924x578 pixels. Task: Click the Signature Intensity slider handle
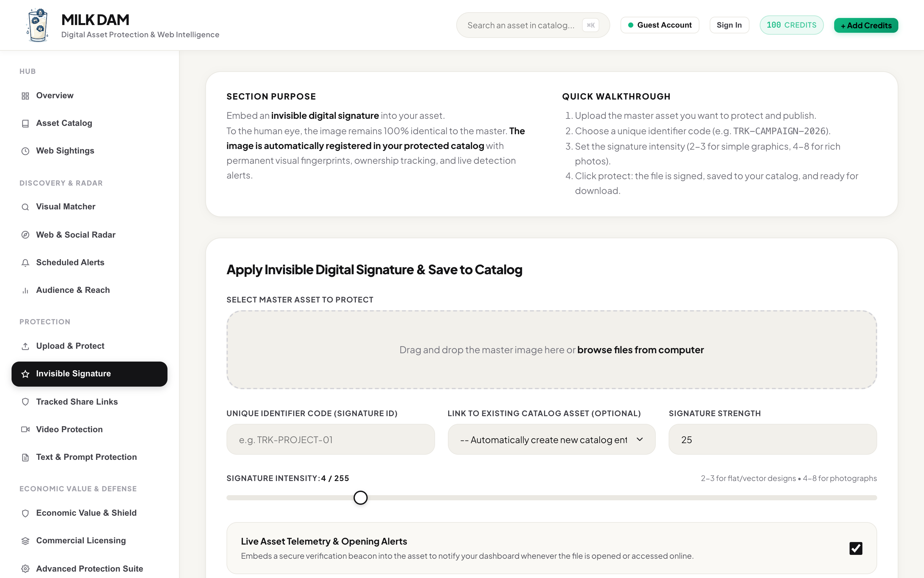[x=360, y=498]
